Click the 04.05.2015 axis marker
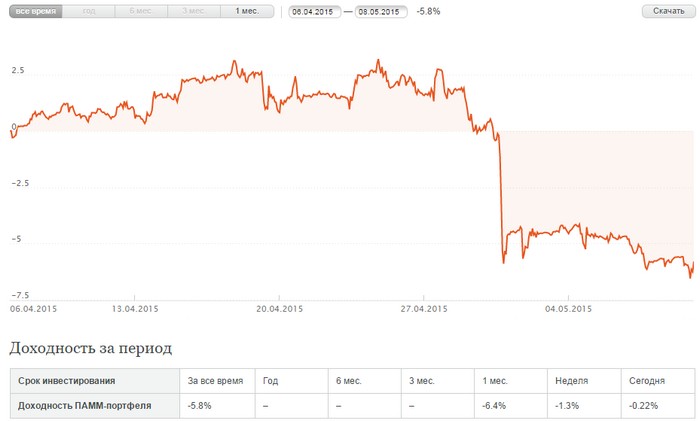 pos(568,308)
